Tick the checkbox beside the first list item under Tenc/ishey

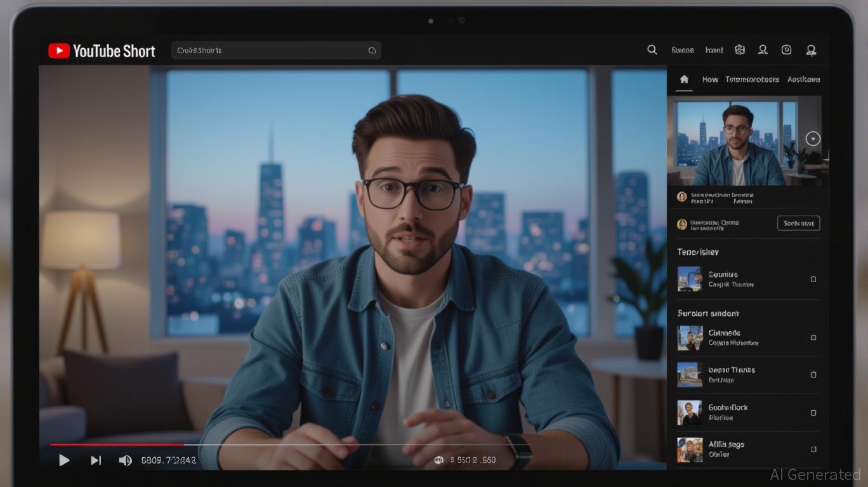pyautogui.click(x=813, y=279)
